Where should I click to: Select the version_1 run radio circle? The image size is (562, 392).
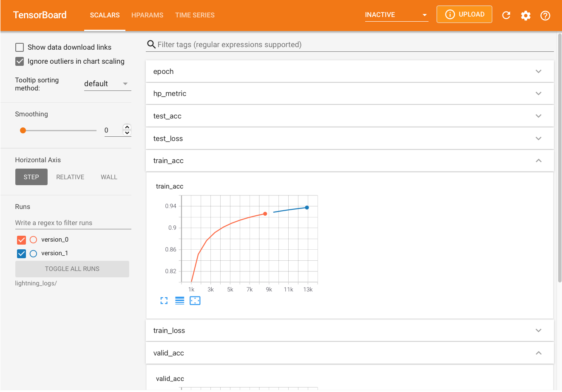point(34,254)
